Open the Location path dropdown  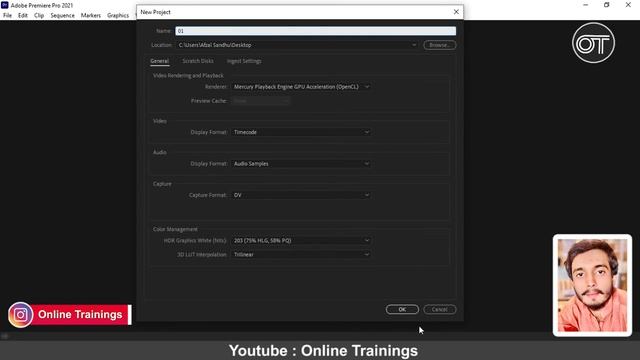tap(298, 45)
